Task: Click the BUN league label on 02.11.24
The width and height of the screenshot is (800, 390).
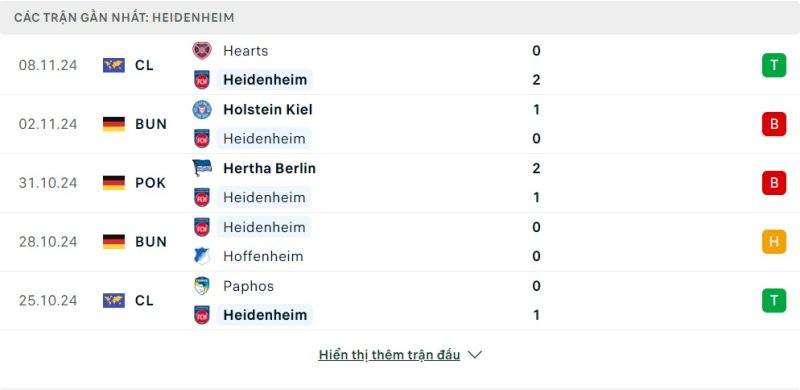Action: click(151, 124)
